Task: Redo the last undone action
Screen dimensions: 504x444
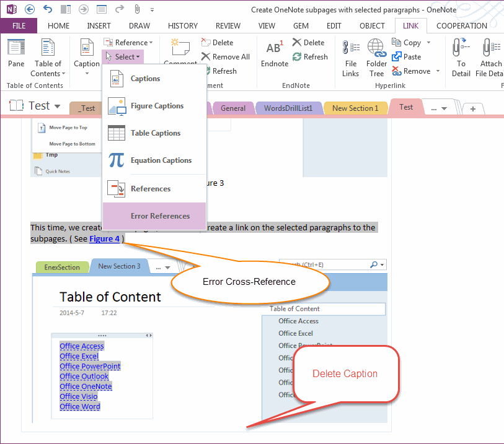Action: click(120, 9)
